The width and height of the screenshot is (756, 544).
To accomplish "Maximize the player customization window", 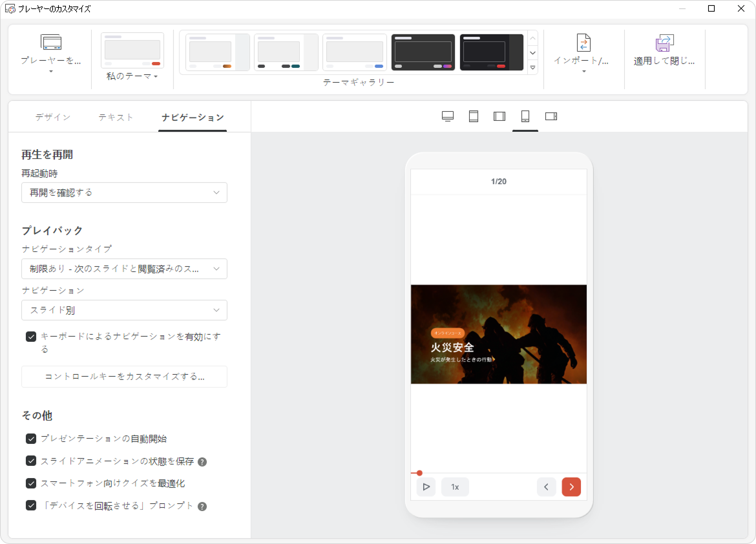I will click(x=711, y=8).
